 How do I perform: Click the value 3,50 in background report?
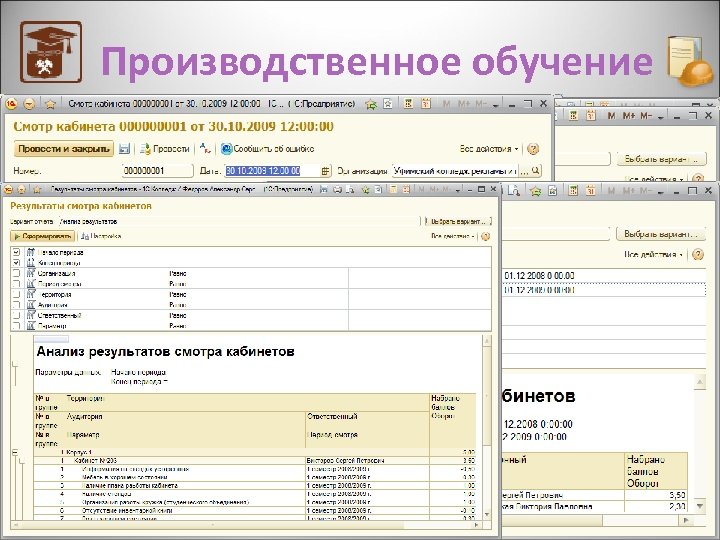pyautogui.click(x=677, y=495)
